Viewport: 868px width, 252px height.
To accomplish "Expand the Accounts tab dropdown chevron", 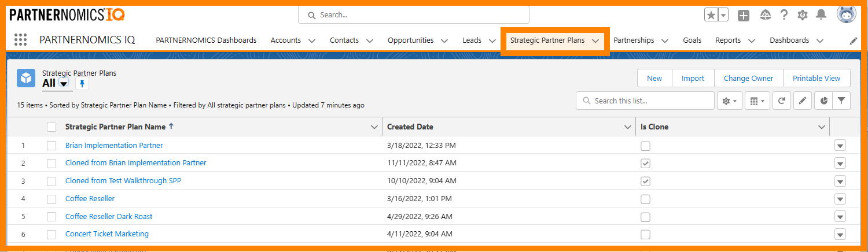I will [x=312, y=40].
